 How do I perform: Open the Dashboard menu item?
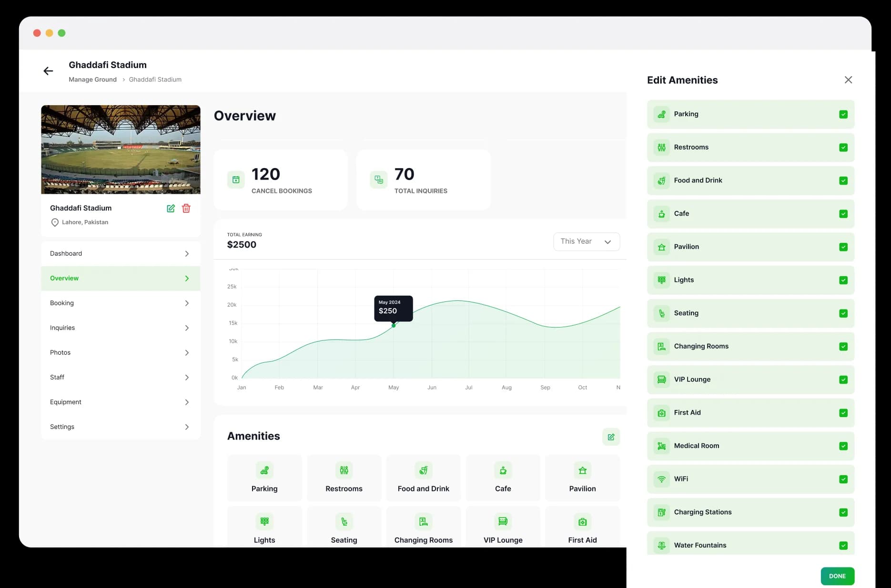[x=121, y=254]
